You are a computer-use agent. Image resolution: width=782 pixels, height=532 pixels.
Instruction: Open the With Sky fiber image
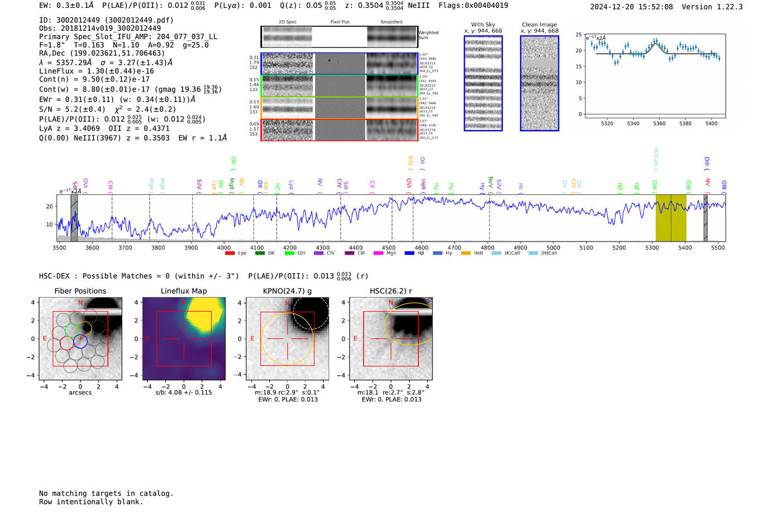(x=483, y=83)
